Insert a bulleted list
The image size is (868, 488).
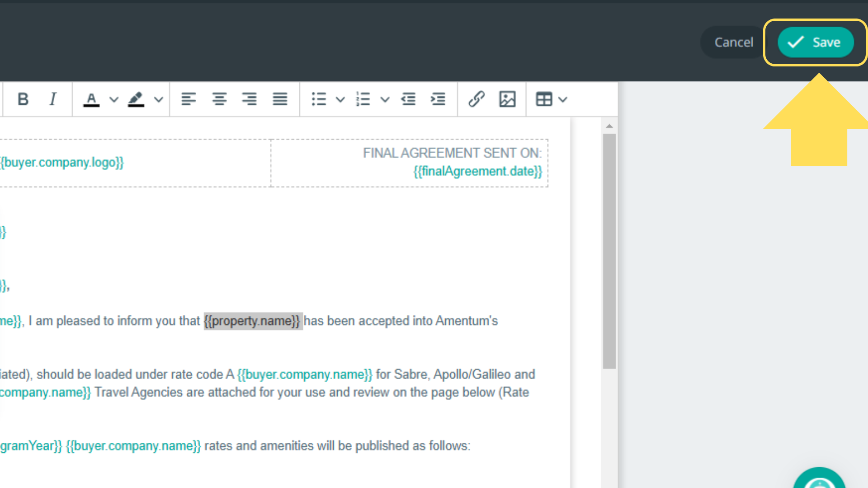click(319, 99)
